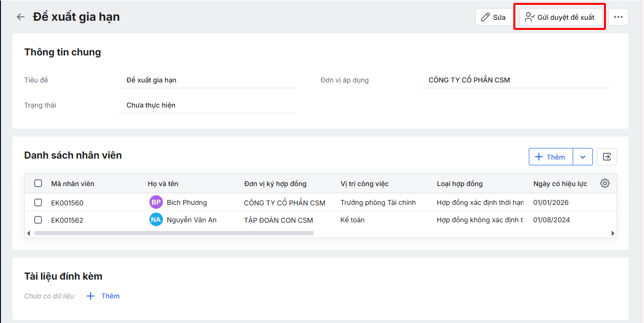Click the Họ và tên column header
Viewport: 644px width, 323px height.
(x=163, y=184)
